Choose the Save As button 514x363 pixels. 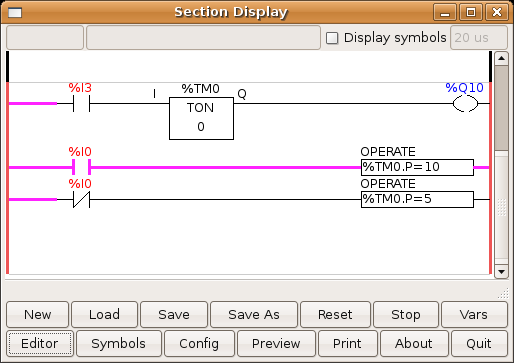pyautogui.click(x=254, y=314)
